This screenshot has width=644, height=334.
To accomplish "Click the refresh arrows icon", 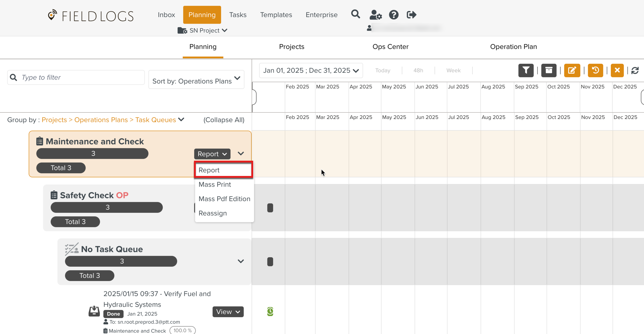I will (635, 70).
